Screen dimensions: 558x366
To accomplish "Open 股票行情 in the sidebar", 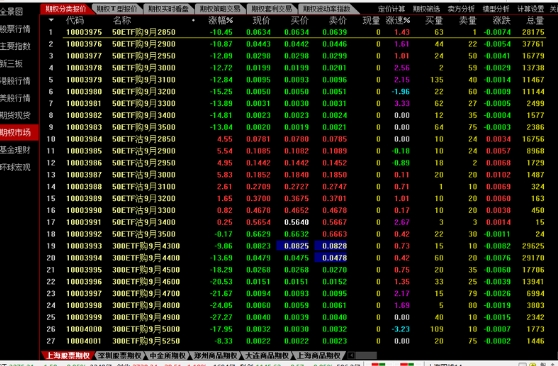I will [x=15, y=29].
